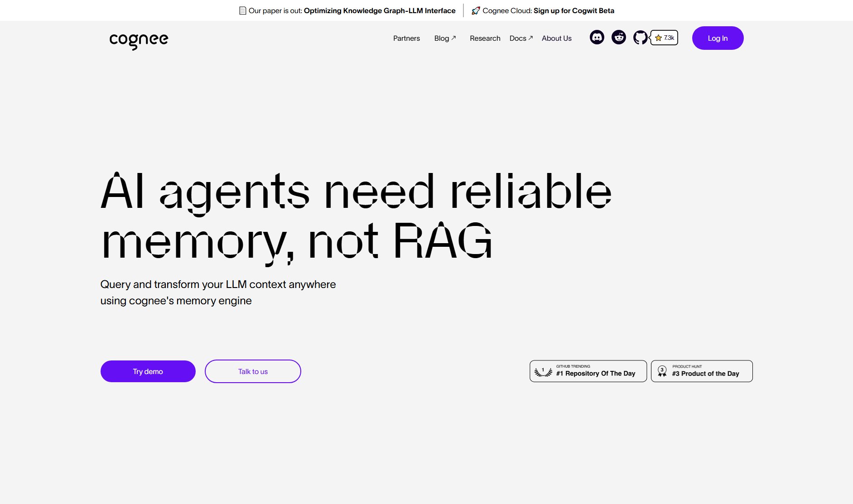Open the Reddit community icon
Image resolution: width=853 pixels, height=504 pixels.
(618, 37)
